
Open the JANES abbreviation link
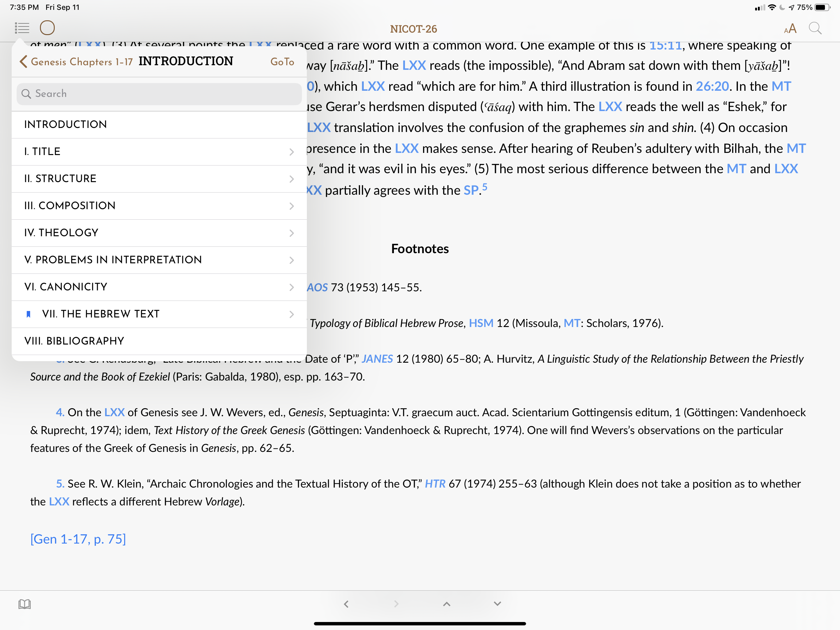pyautogui.click(x=377, y=359)
